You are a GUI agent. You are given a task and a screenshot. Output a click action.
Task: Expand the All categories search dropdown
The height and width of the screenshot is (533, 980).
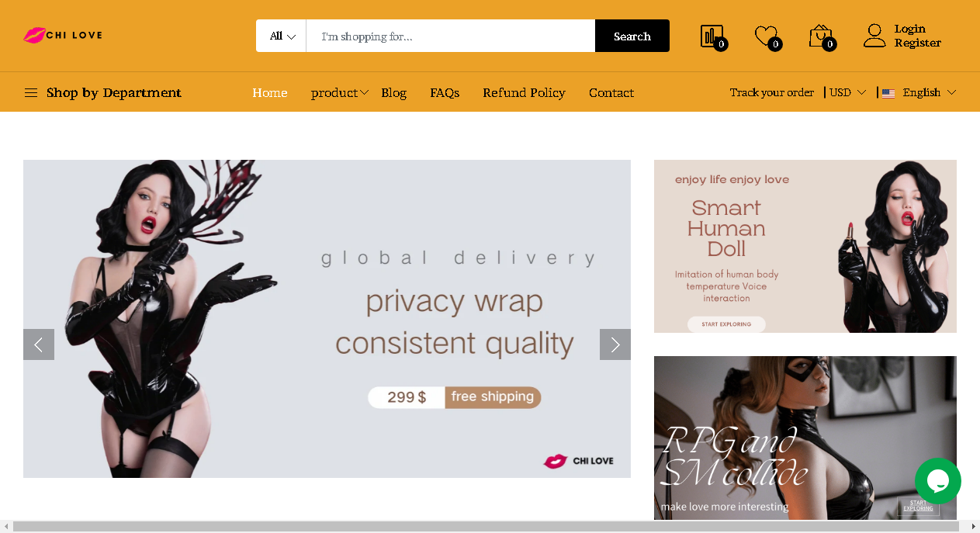click(282, 36)
